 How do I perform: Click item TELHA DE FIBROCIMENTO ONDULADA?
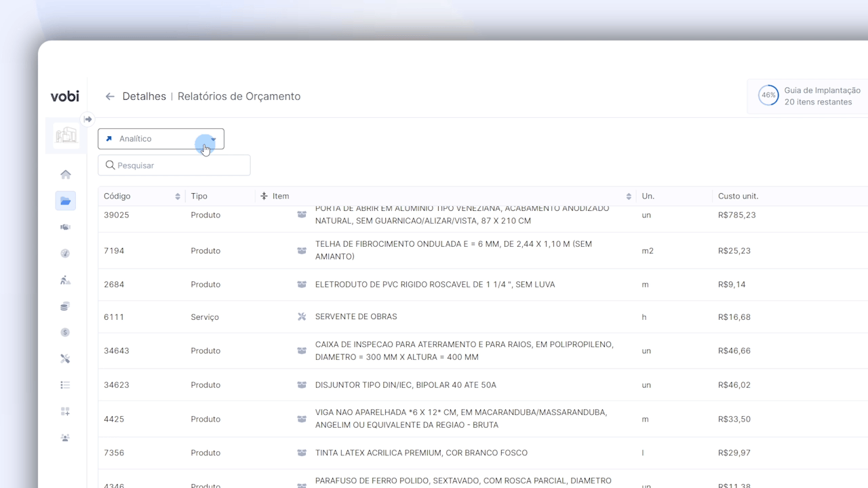(454, 251)
